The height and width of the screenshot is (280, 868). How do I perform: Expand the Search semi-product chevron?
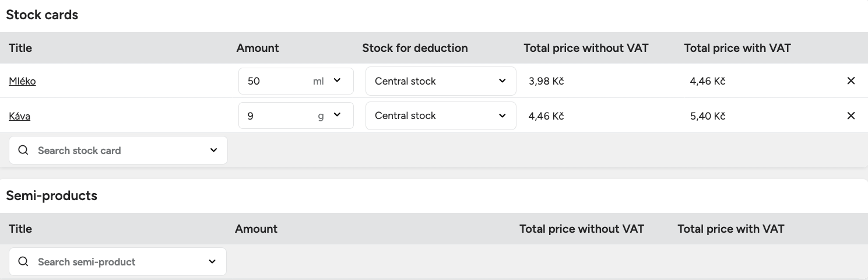(212, 262)
